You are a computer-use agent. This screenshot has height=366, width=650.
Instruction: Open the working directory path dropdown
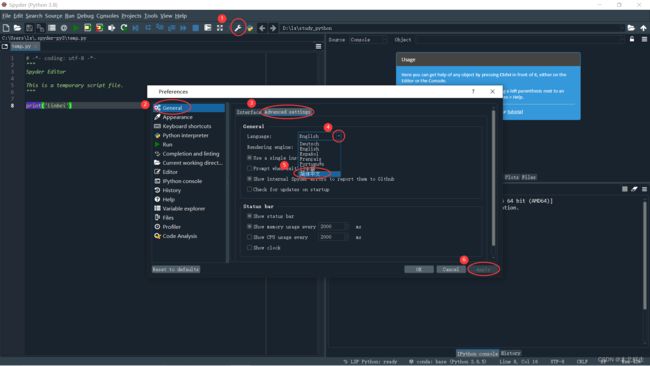click(452, 28)
